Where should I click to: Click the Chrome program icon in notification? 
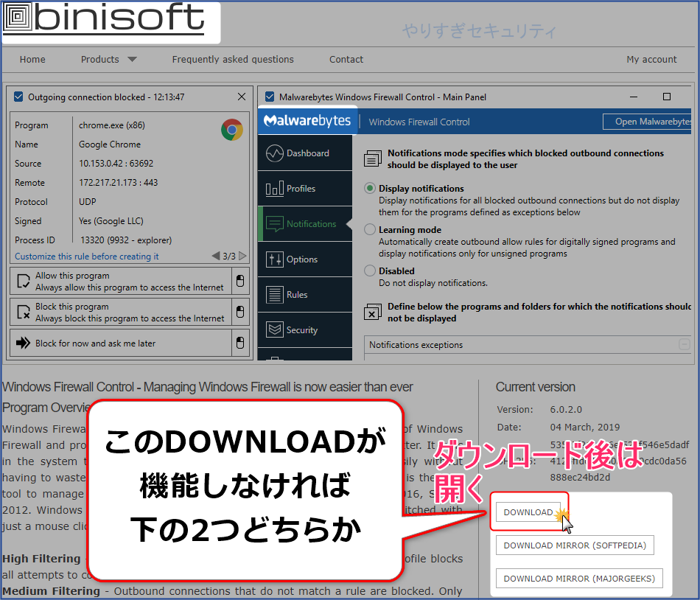coord(232,130)
